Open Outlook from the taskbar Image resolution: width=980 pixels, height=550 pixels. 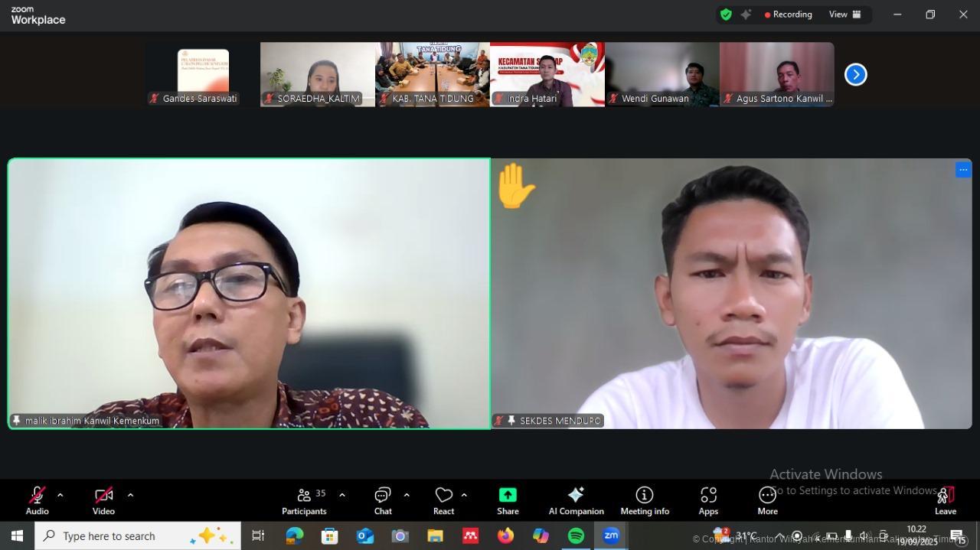pos(365,535)
